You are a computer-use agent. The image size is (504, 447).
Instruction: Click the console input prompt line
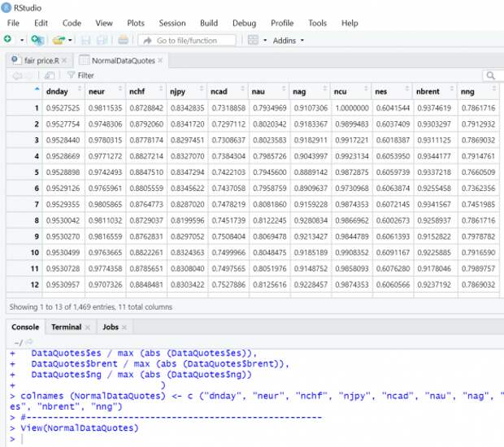[x=257, y=439]
